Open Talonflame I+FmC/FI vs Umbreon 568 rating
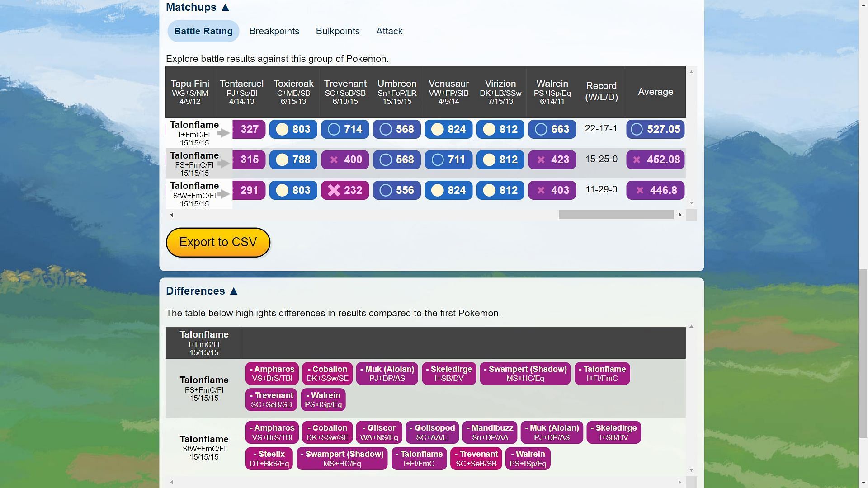 (x=397, y=129)
